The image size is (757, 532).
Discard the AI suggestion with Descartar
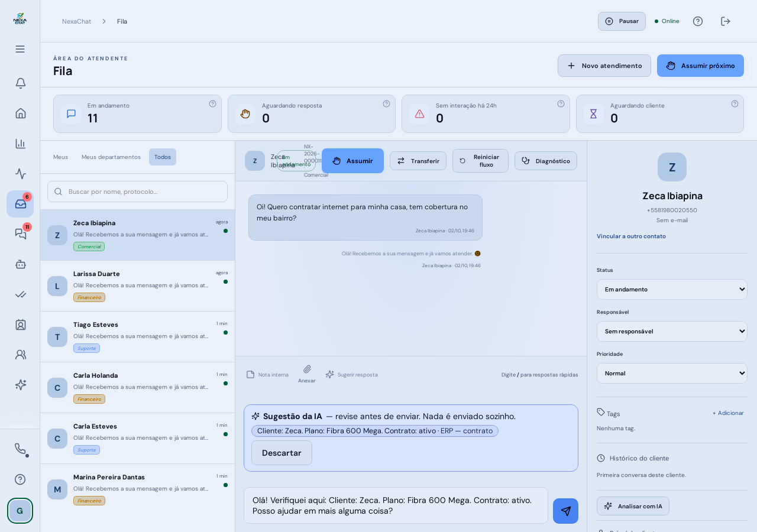tap(282, 453)
